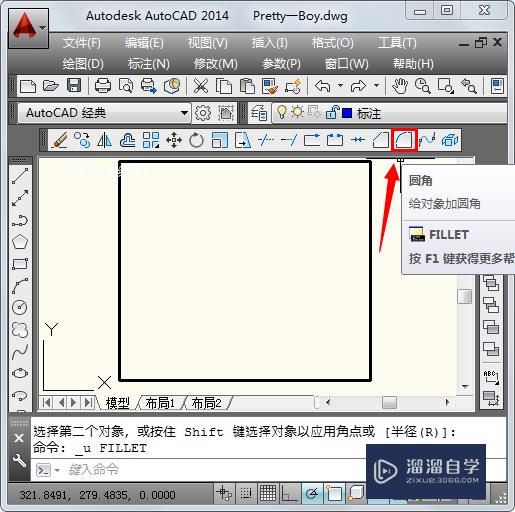This screenshot has height=512, width=515.
Task: Toggle Ortho mode in status bar
Action: tap(289, 493)
